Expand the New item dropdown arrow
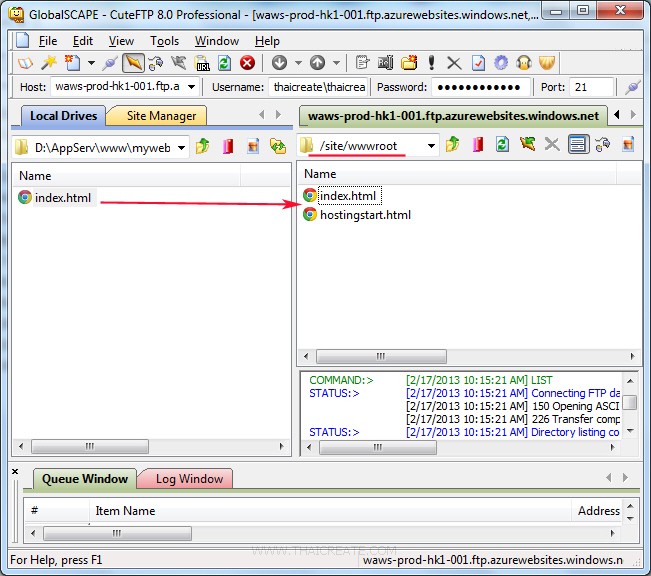 point(91,63)
